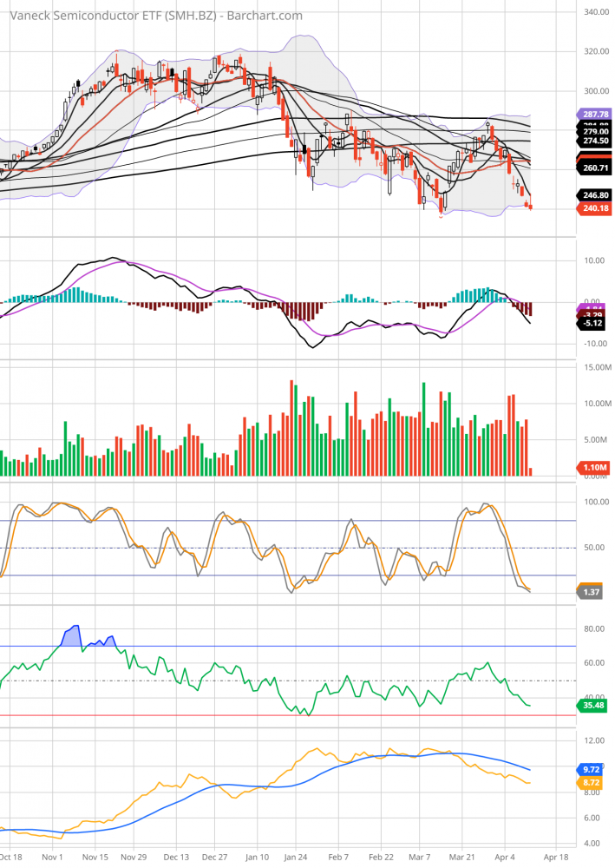This screenshot has height=868, width=615.
Task: Select the orange 8.72 indicator value tag
Action: pyautogui.click(x=592, y=783)
